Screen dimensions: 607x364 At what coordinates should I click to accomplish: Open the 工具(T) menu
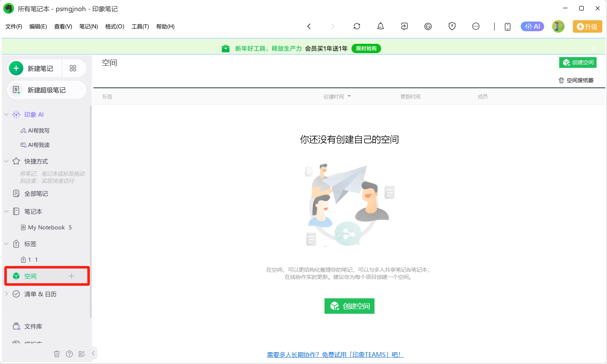click(140, 27)
